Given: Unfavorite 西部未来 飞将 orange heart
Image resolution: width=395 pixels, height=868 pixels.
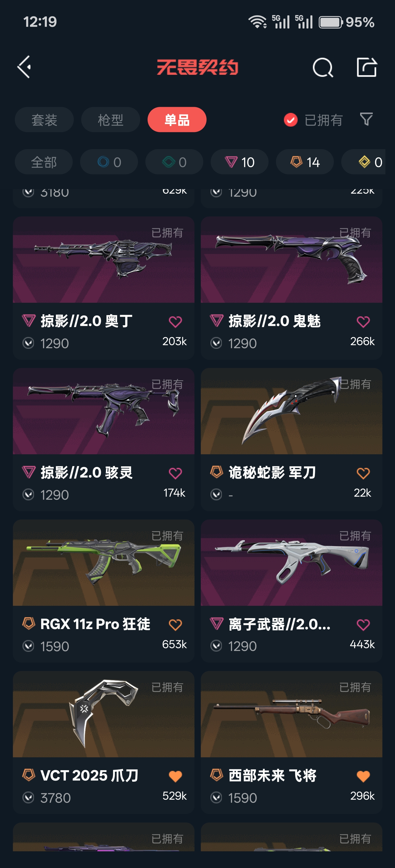Looking at the screenshot, I should [x=363, y=776].
